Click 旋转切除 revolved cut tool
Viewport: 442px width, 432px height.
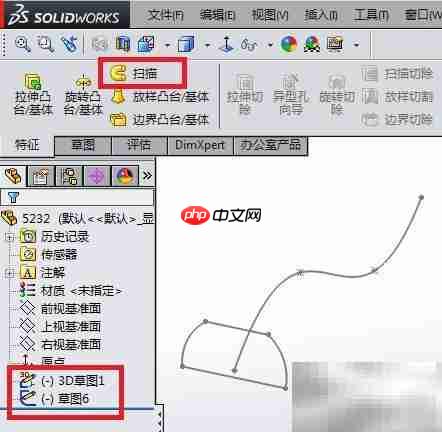[x=337, y=94]
